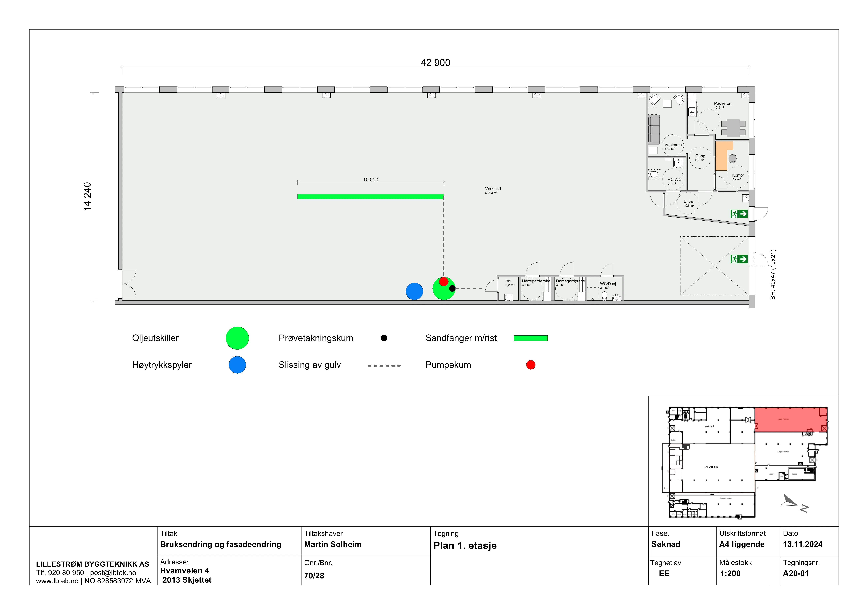Click the blue Høytrykkspyler circle in the legend
Viewport: 868px width, 614px height.
237,365
